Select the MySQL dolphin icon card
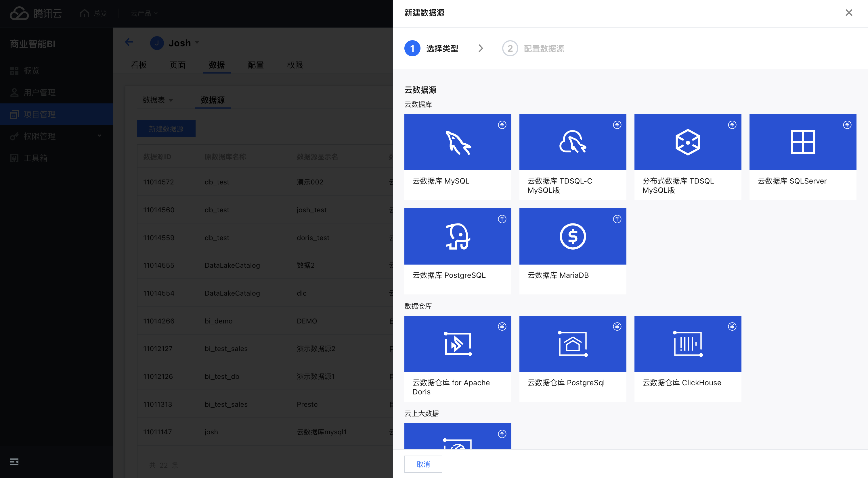The width and height of the screenshot is (868, 478). point(458,142)
